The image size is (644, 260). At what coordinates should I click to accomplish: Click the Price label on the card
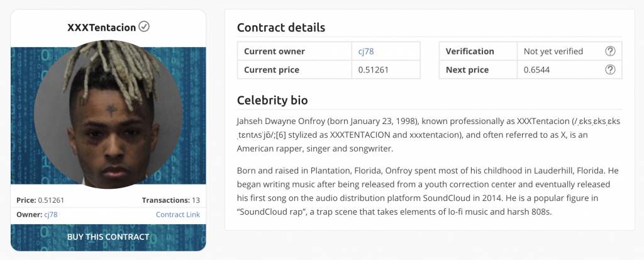[26, 200]
